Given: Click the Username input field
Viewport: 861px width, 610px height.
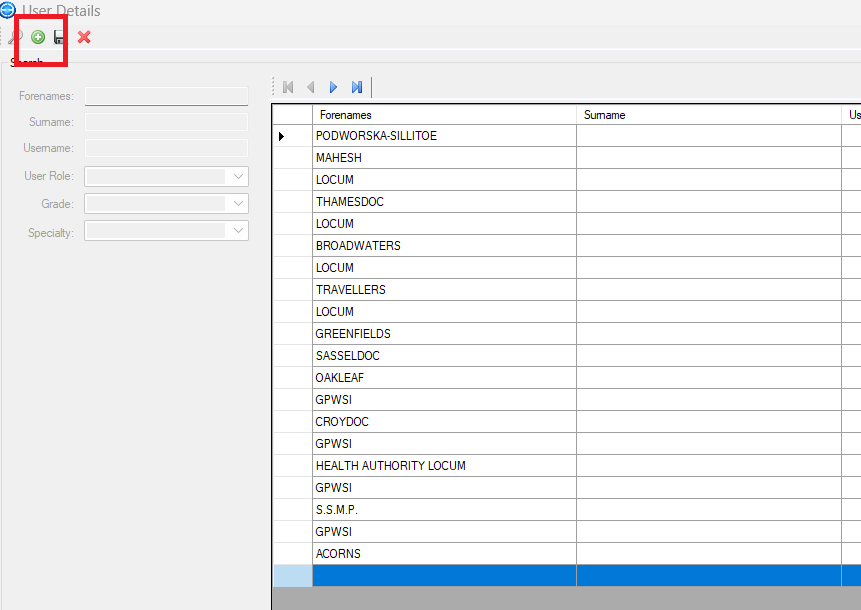Looking at the screenshot, I should point(166,148).
